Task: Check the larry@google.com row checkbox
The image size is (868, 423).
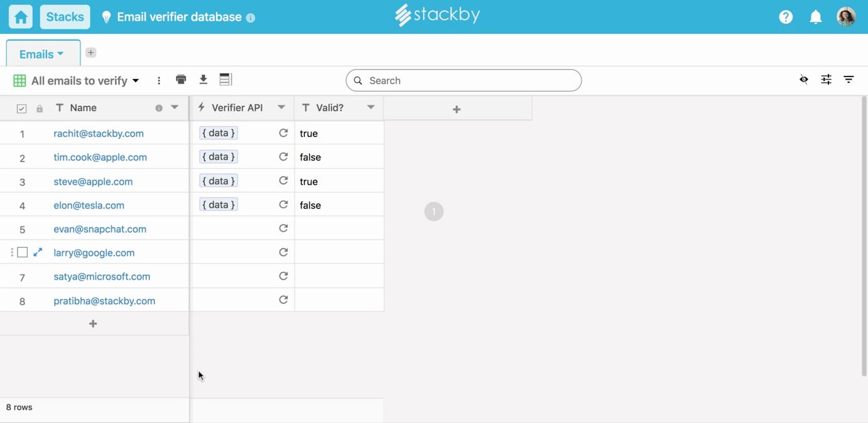Action: [x=23, y=252]
